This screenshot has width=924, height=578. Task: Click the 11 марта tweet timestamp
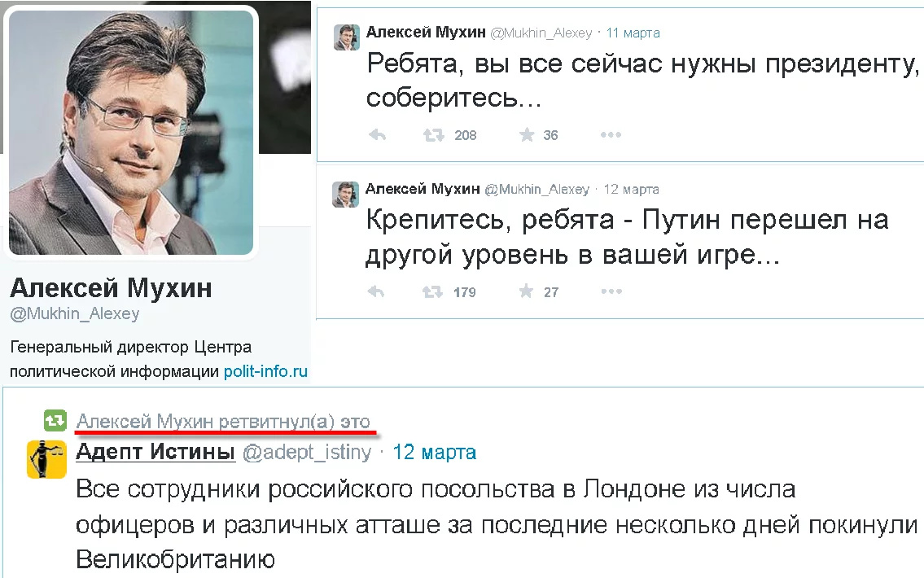click(x=633, y=33)
